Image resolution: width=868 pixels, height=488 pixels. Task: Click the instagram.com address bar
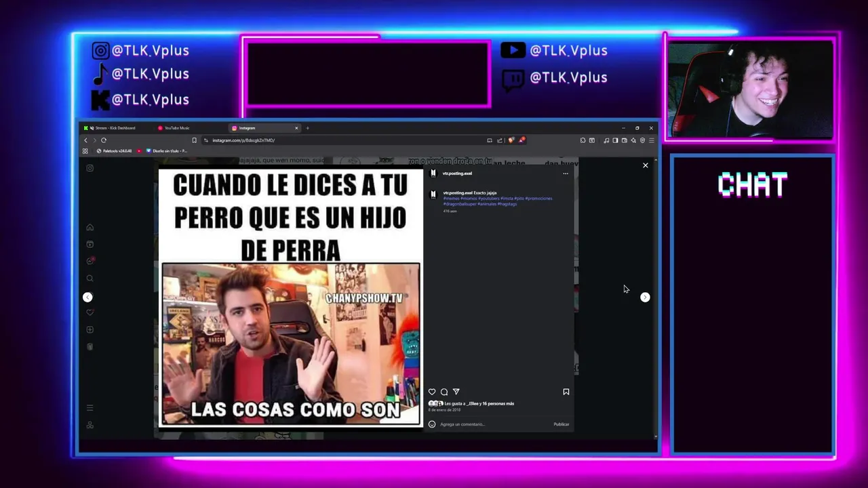pos(346,140)
